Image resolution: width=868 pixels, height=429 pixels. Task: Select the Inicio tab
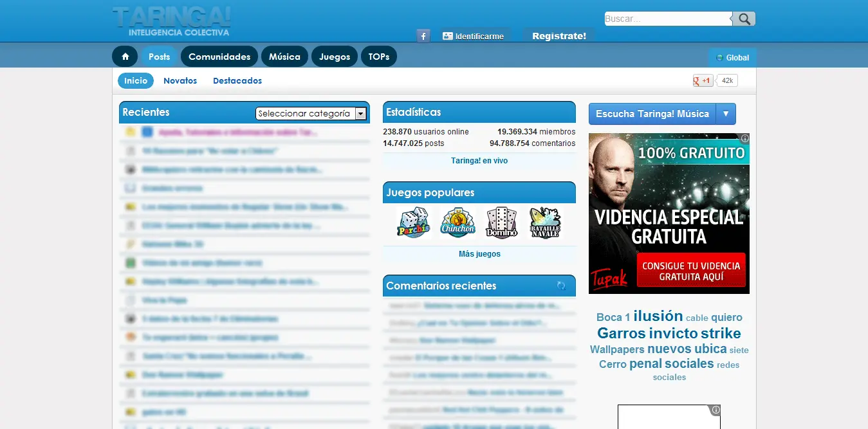coord(136,80)
